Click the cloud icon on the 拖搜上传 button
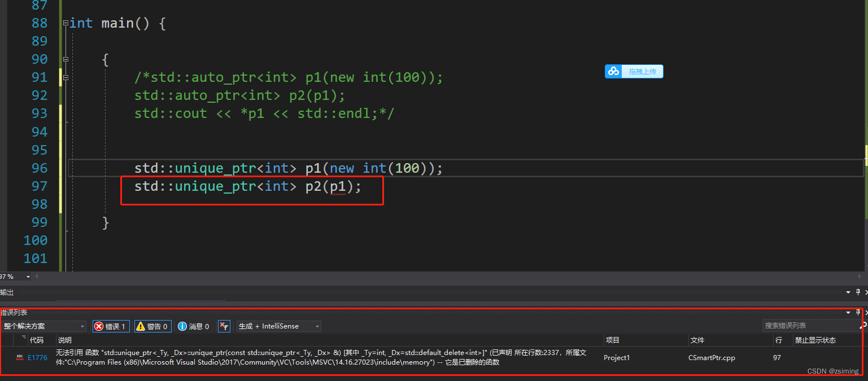Screen dimensions: 868x381 pyautogui.click(x=614, y=71)
